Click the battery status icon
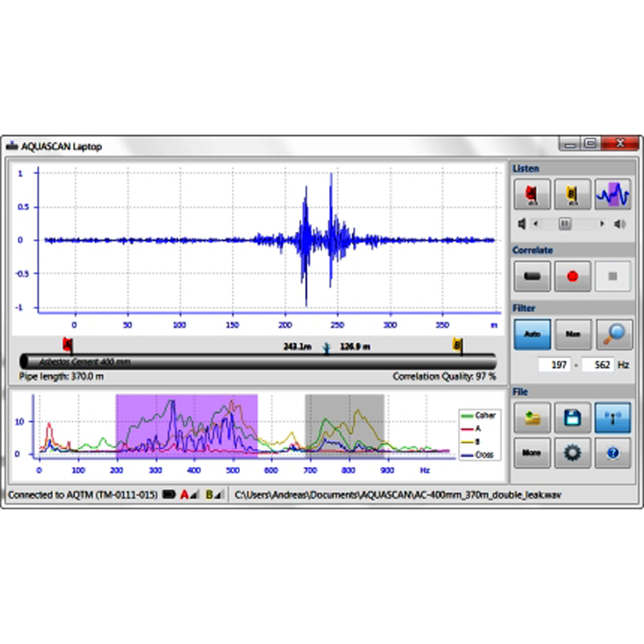This screenshot has height=644, width=644. tap(169, 494)
